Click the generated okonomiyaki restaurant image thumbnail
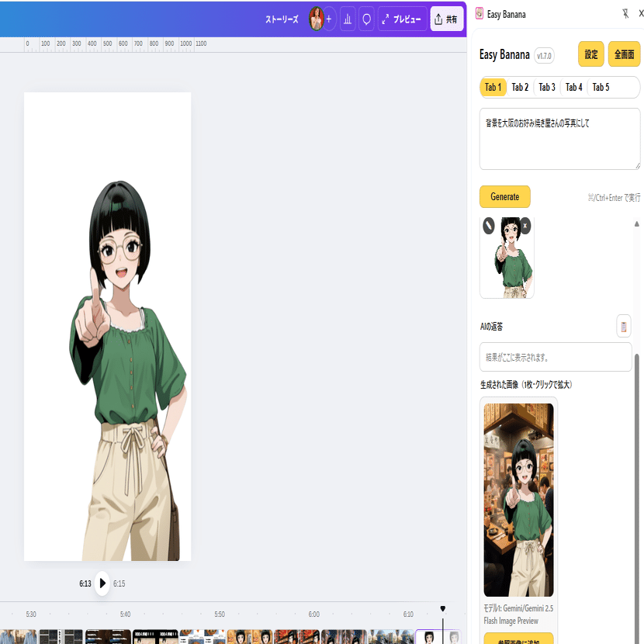Image resolution: width=644 pixels, height=644 pixels. [x=518, y=499]
